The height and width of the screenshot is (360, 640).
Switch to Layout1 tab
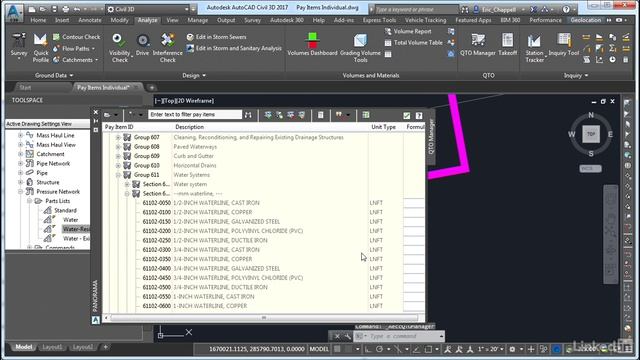click(x=52, y=347)
